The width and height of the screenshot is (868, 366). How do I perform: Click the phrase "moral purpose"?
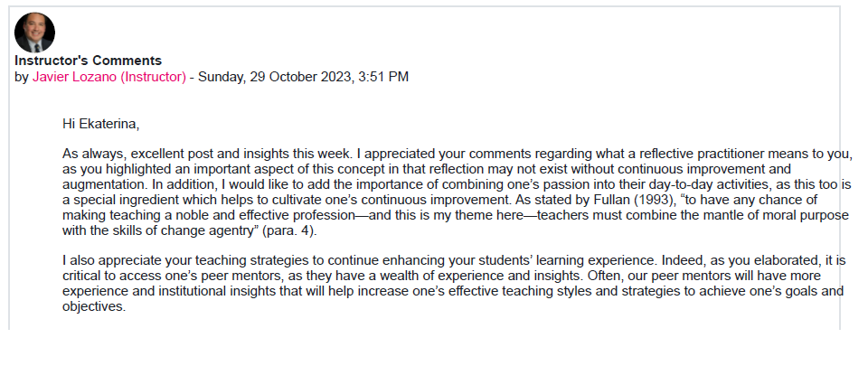(807, 215)
